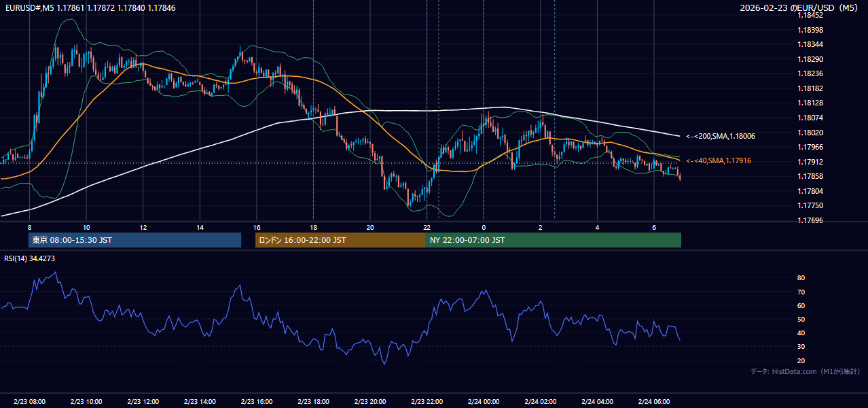Click RSI scale value 20 on RSI panel
868x408 pixels.
[801, 360]
